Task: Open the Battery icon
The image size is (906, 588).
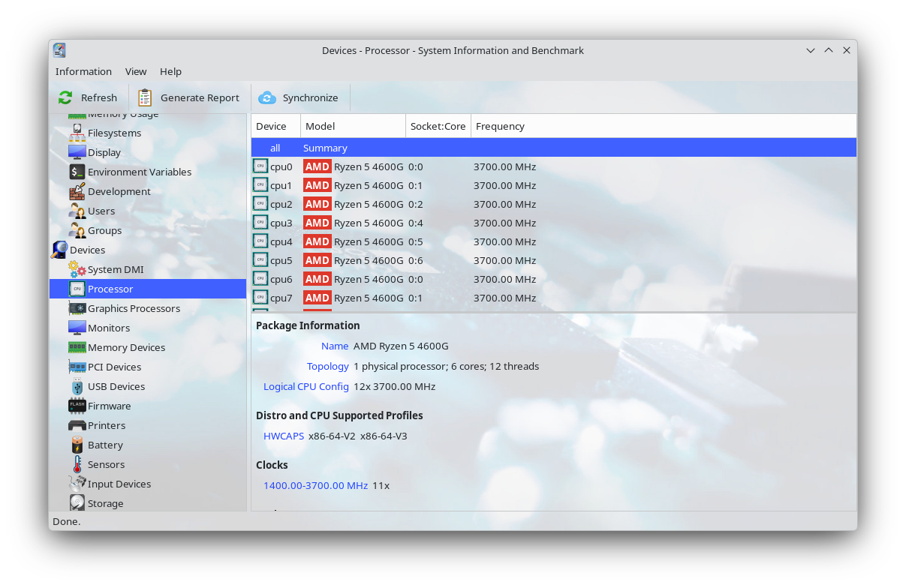Action: 77,445
